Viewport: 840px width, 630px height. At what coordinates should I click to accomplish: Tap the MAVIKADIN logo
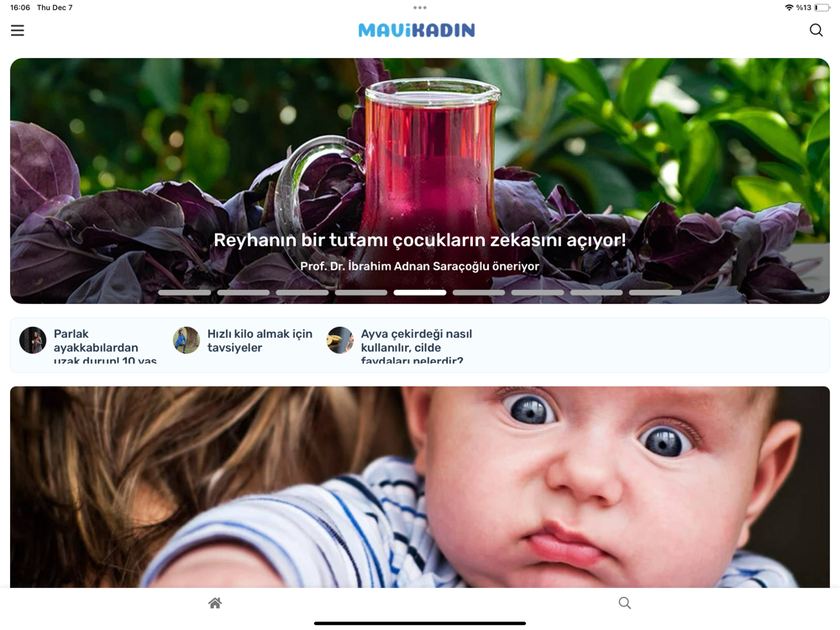(x=417, y=30)
